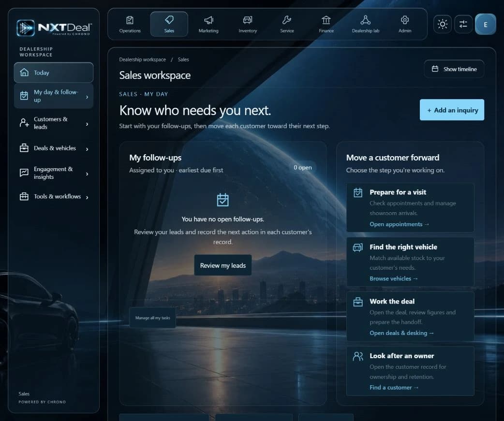Click Manage all my tasks button
The width and height of the screenshot is (504, 421).
click(x=153, y=318)
